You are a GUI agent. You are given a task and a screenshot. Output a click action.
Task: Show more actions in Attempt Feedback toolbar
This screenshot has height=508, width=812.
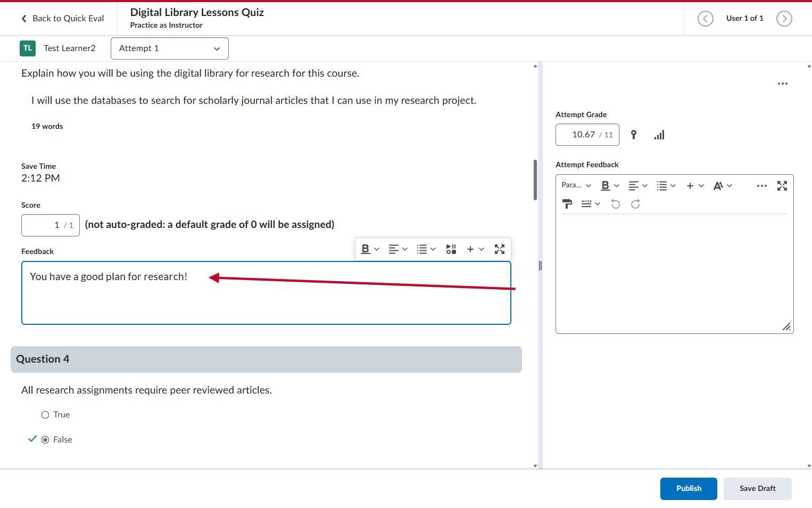(761, 186)
